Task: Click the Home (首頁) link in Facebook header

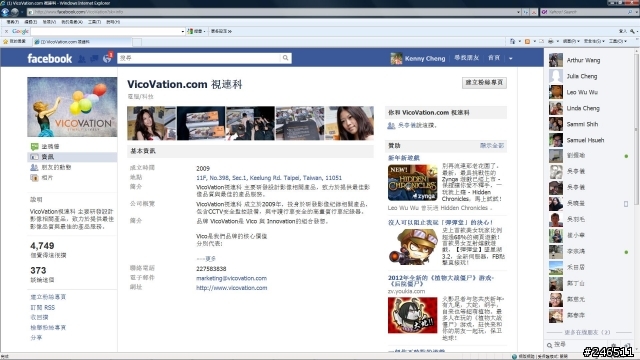Action: 494,58
